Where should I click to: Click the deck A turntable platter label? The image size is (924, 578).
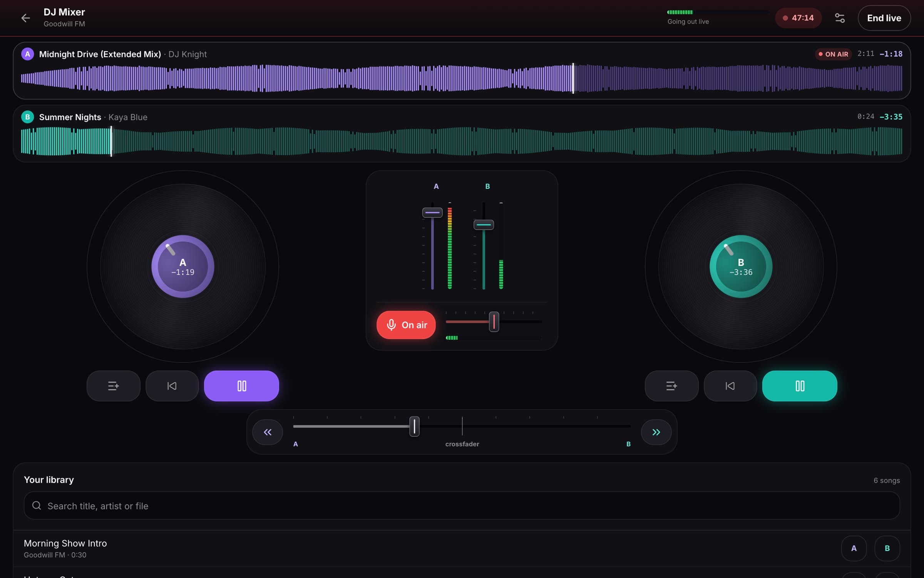click(183, 266)
